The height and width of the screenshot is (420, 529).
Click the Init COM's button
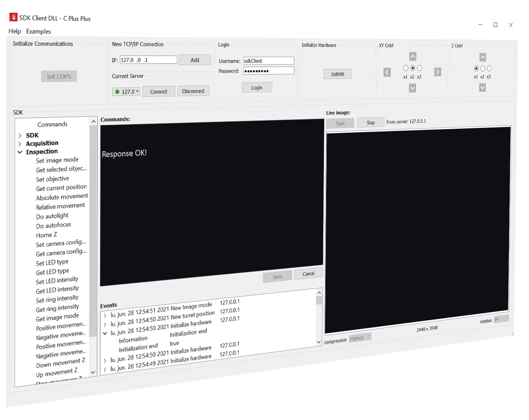[x=59, y=76]
